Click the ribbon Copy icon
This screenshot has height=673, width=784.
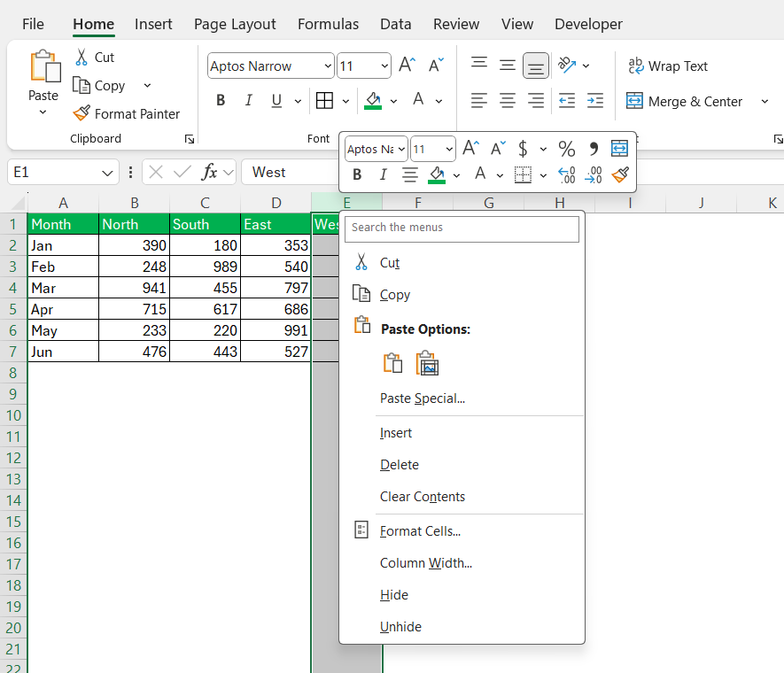(82, 85)
